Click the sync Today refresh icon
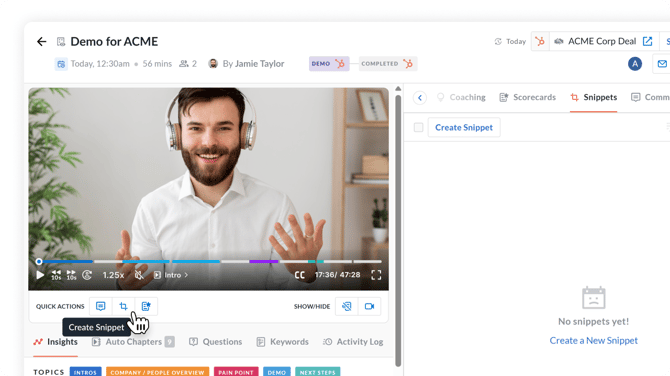The image size is (670, 376). 498,41
